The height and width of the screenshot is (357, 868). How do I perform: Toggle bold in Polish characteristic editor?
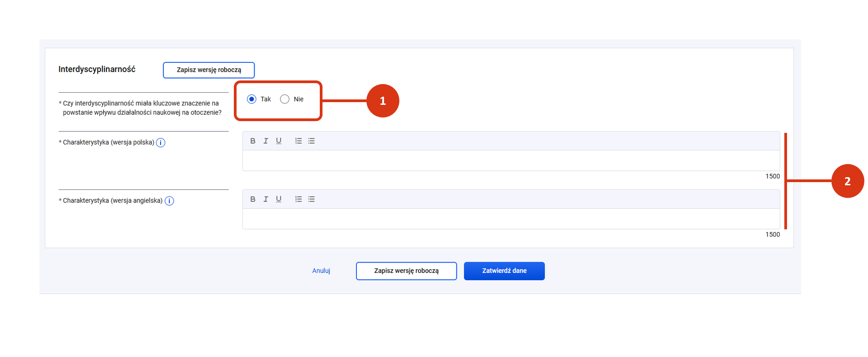click(x=253, y=141)
